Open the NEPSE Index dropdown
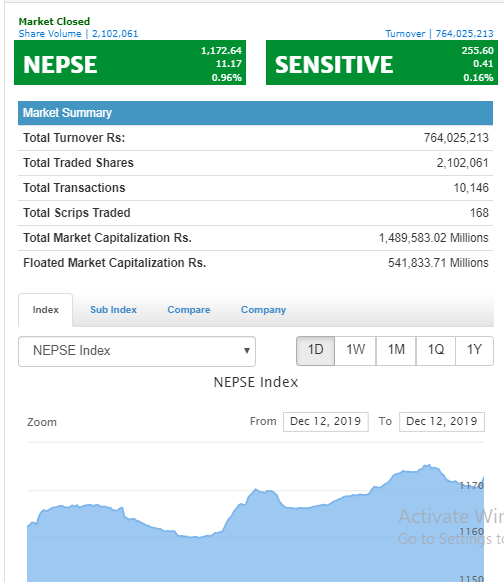The width and height of the screenshot is (504, 582). (137, 351)
